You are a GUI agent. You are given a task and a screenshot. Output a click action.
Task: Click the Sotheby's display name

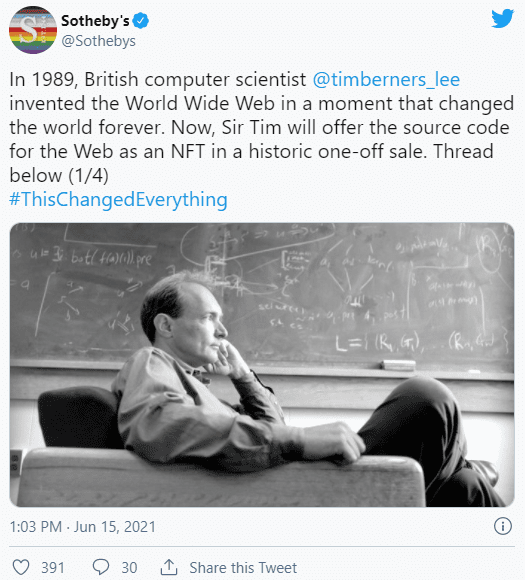95,21
